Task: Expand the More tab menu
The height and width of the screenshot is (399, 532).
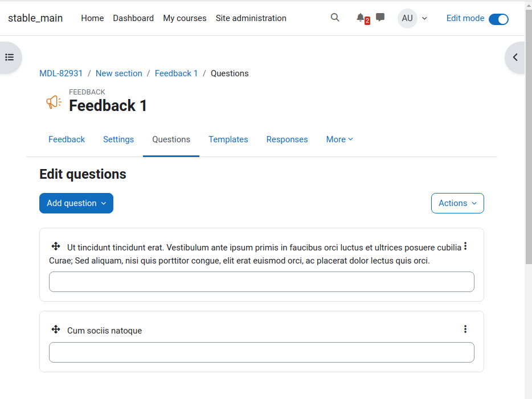Action: (339, 139)
